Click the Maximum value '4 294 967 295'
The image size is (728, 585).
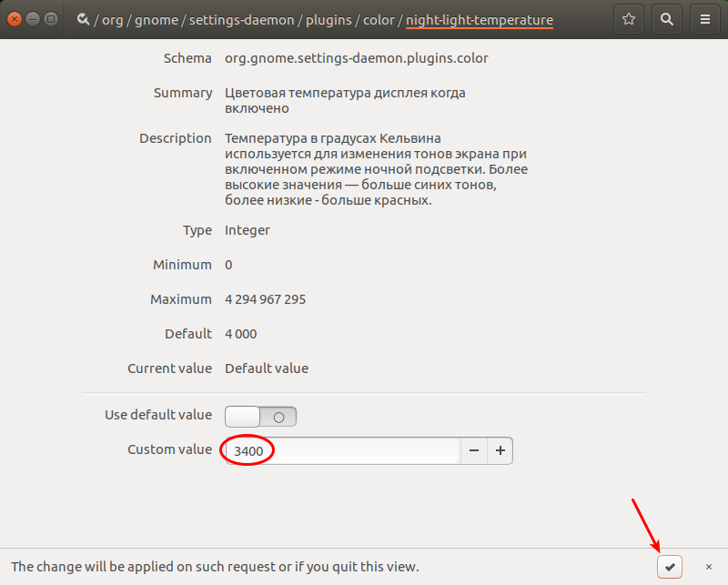(x=265, y=299)
